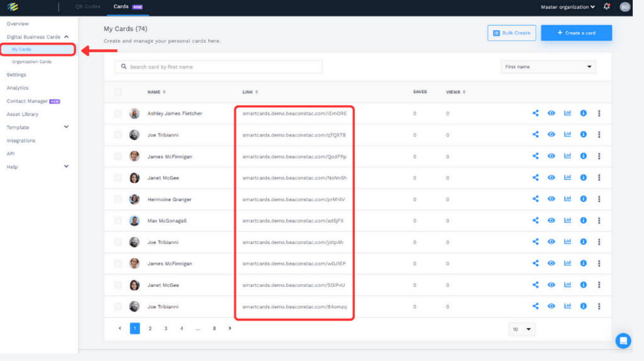This screenshot has height=361, width=644.
Task: Open Overview in the sidebar
Action: (18, 24)
